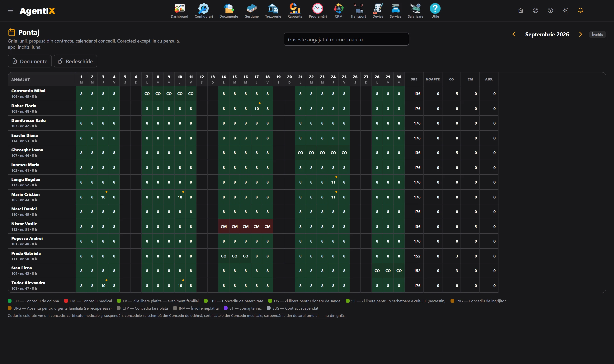Image resolution: width=614 pixels, height=364 pixels.
Task: Click the notifications bell icon
Action: [x=580, y=10]
